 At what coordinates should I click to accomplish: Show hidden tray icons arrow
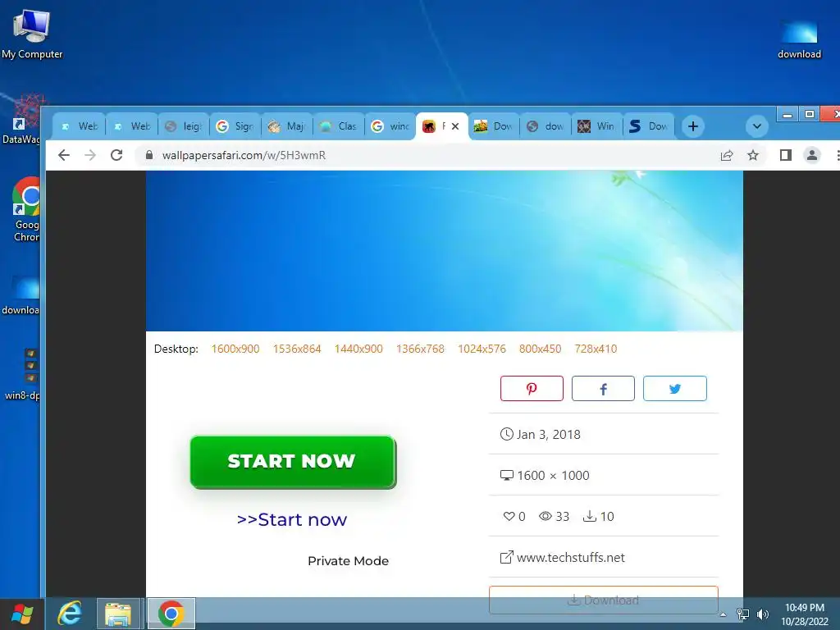(x=724, y=614)
